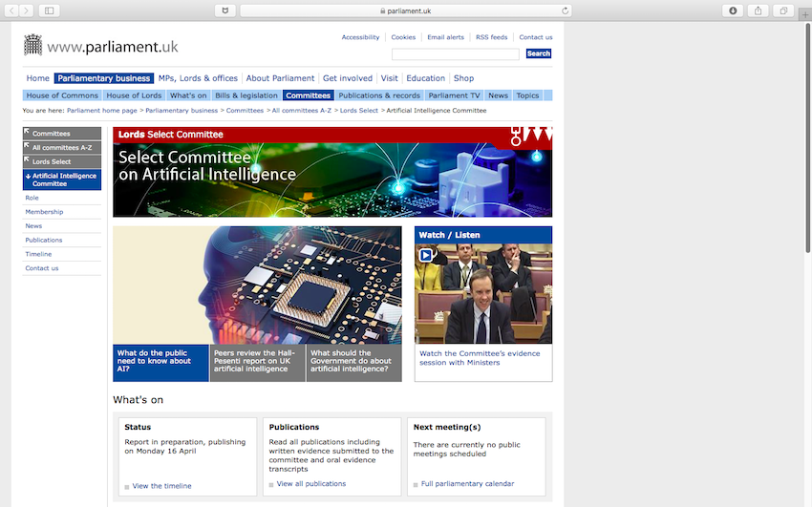Click the Select Committee on AI banner
This screenshot has height=507, width=812.
click(x=332, y=172)
